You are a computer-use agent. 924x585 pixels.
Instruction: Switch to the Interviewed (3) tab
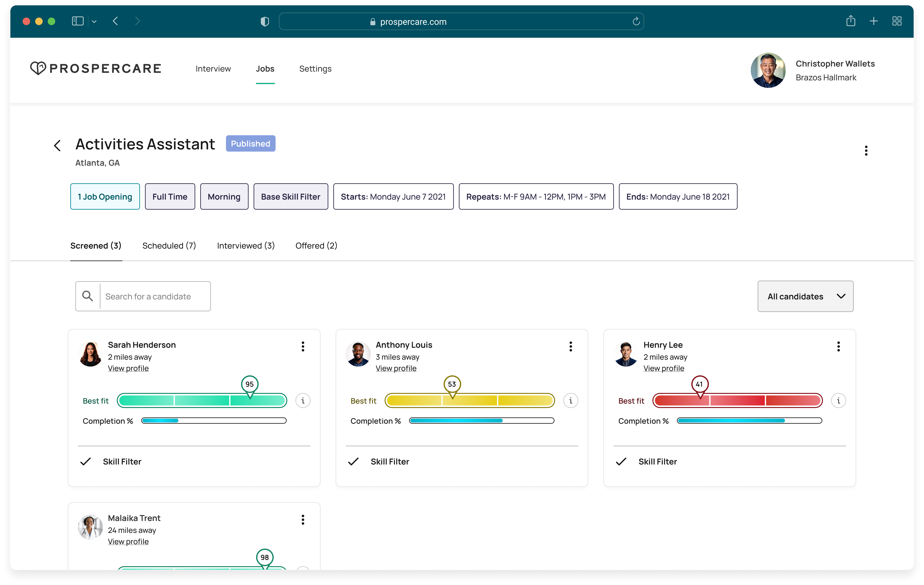[246, 246]
